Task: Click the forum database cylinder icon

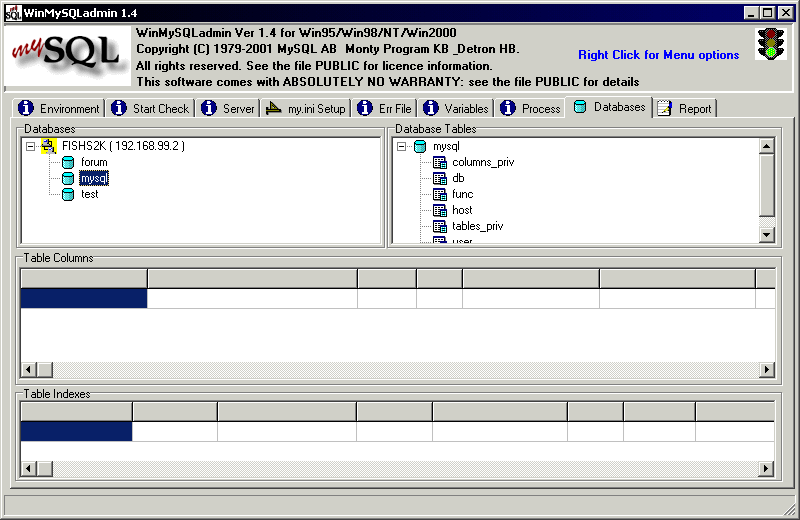Action: [68, 163]
